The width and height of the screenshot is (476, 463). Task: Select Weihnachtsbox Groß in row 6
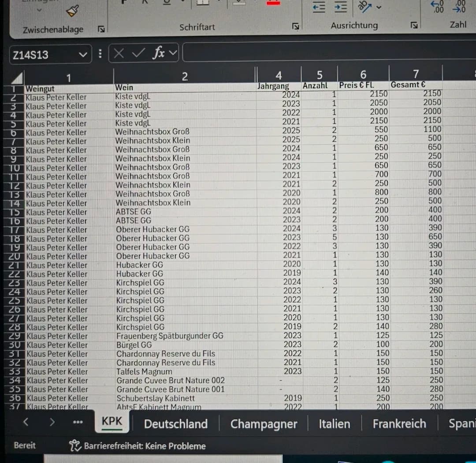tap(185, 132)
